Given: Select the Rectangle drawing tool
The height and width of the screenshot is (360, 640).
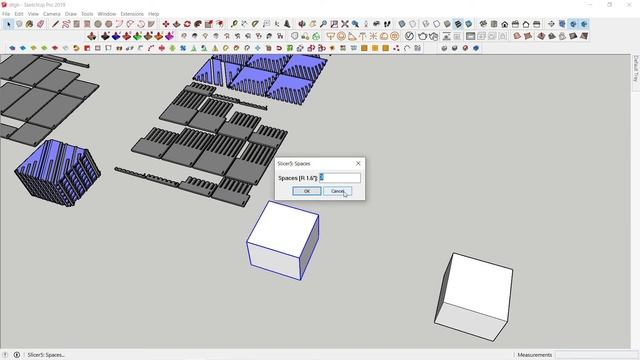Looking at the screenshot, I should coord(77,24).
